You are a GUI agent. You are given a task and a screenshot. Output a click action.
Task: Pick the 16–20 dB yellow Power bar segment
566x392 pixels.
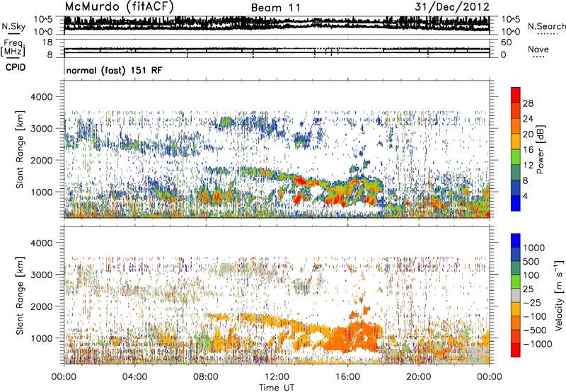point(516,142)
